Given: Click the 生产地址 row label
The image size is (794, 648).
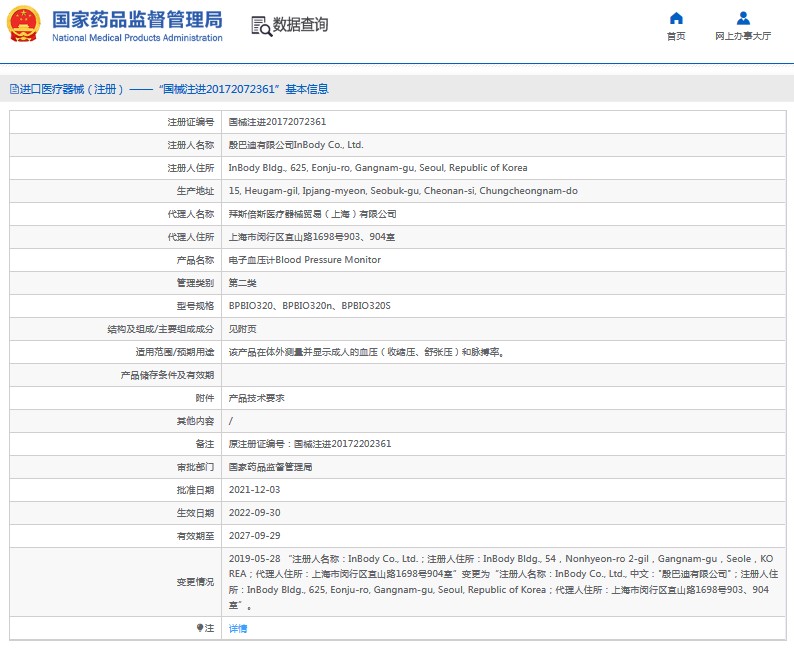Looking at the screenshot, I should [195, 191].
